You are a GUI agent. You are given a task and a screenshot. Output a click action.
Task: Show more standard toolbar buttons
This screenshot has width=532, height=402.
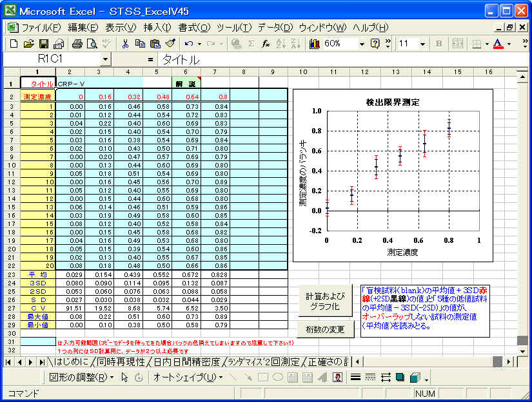click(x=388, y=44)
